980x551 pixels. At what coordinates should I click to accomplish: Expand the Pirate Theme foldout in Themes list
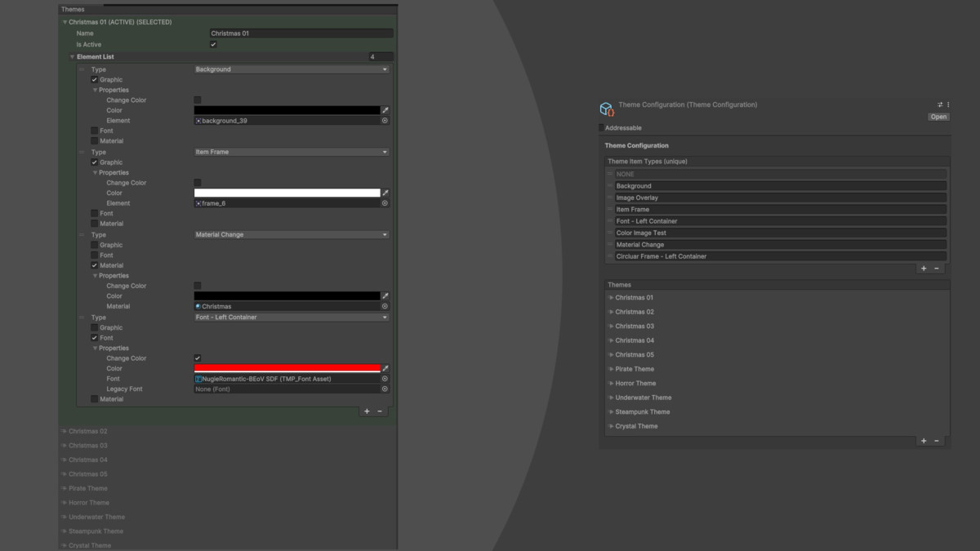610,369
